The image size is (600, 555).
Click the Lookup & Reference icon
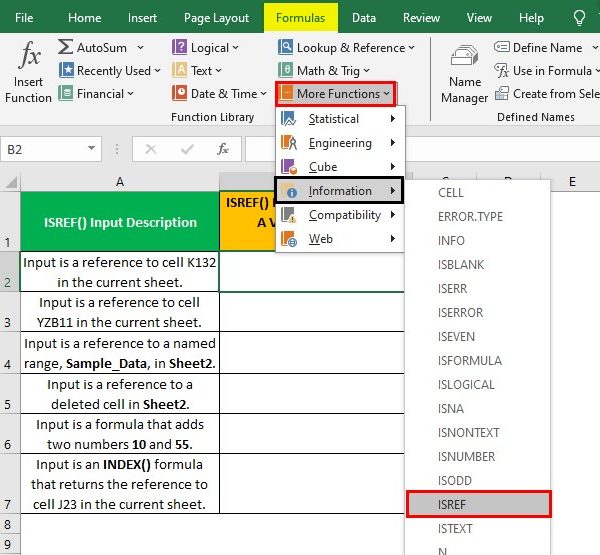point(285,47)
